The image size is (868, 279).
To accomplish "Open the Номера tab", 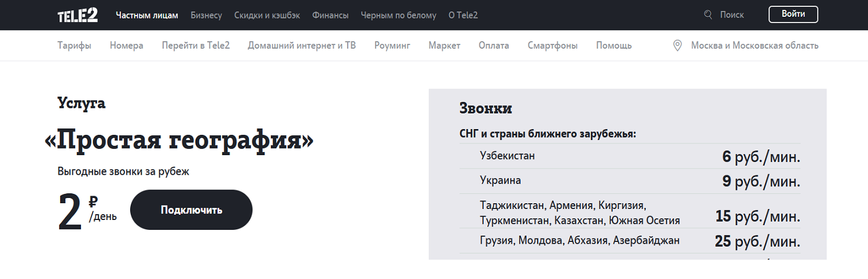I will pos(127,46).
